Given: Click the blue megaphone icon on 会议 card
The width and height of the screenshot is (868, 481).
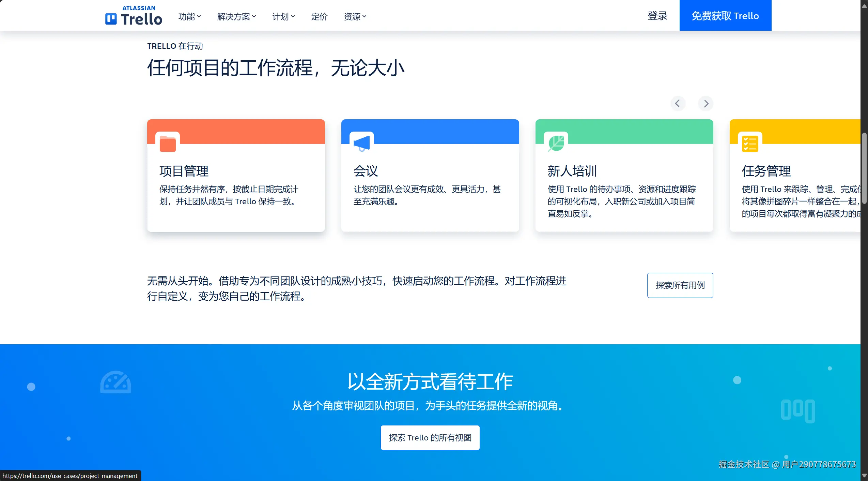Looking at the screenshot, I should pyautogui.click(x=362, y=144).
